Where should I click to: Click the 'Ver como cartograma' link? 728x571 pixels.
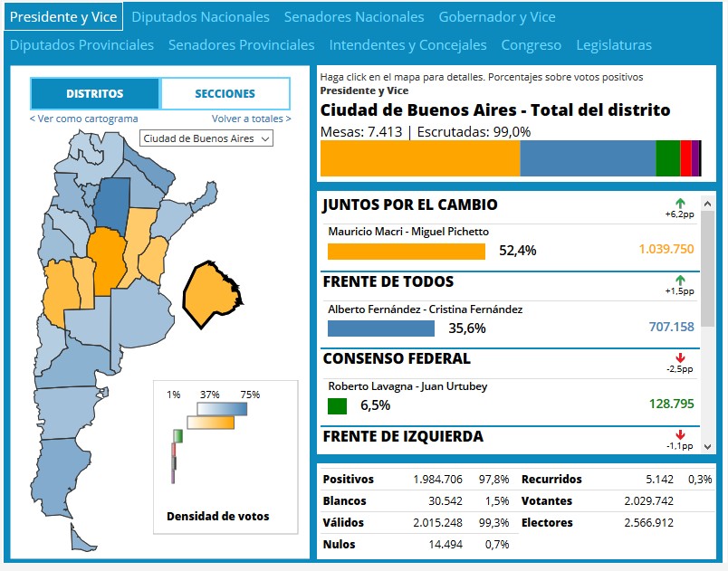84,119
